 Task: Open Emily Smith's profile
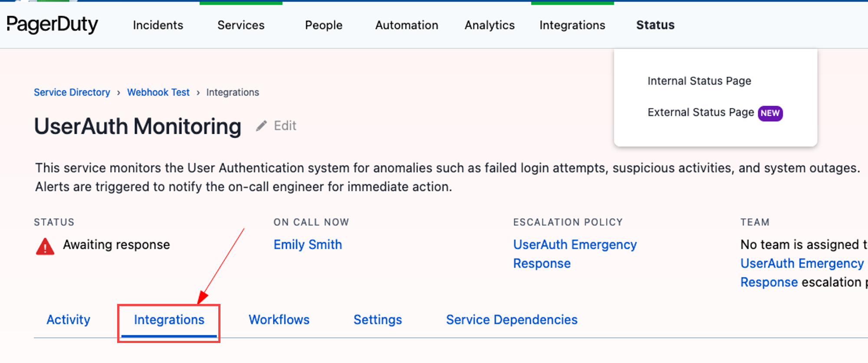pos(308,244)
